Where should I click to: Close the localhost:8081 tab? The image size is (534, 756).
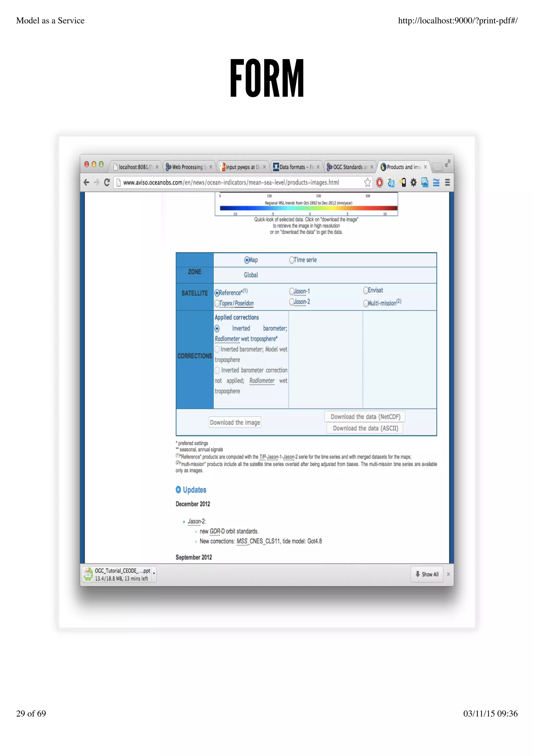point(157,167)
